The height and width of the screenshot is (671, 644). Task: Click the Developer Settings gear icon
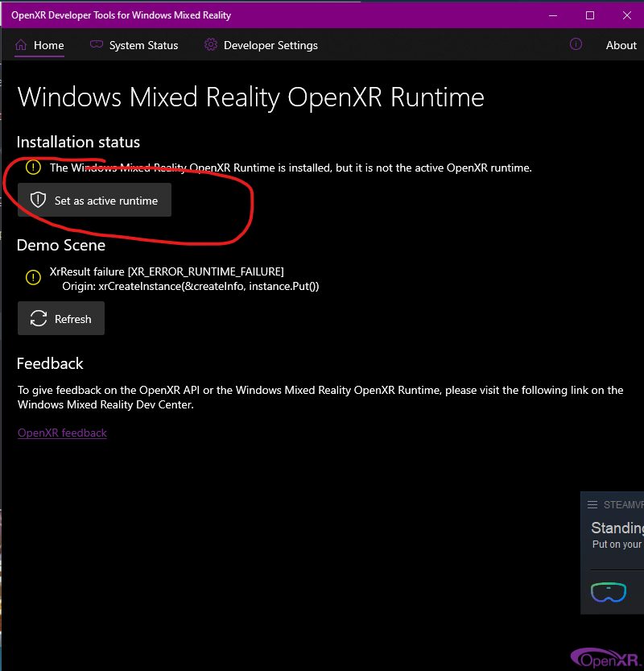tap(210, 44)
